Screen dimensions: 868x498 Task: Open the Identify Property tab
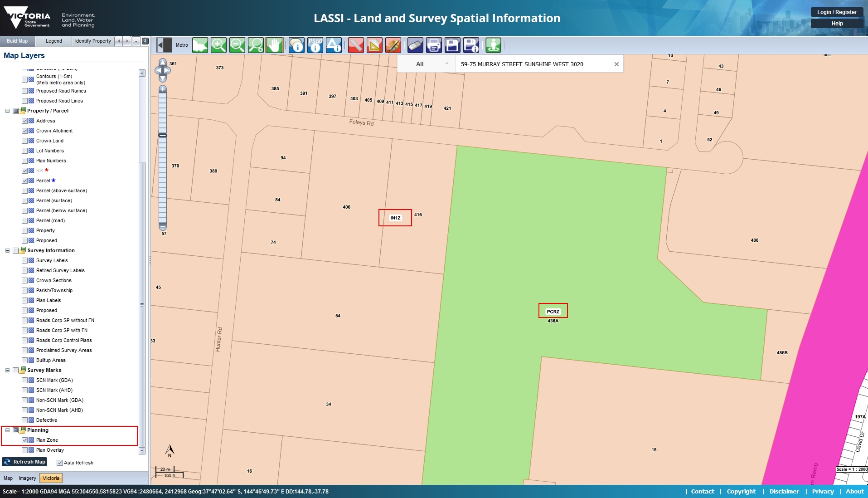pos(93,41)
